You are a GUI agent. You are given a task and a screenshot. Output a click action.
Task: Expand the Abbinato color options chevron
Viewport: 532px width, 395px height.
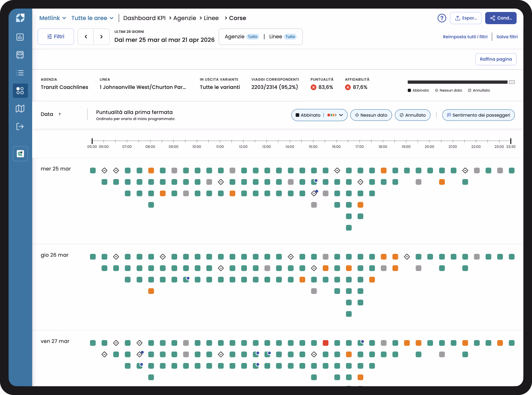coord(341,115)
